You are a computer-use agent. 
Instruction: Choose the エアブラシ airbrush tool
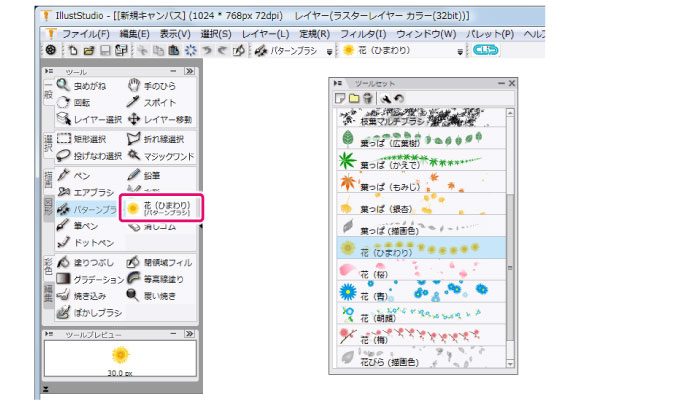[88, 192]
